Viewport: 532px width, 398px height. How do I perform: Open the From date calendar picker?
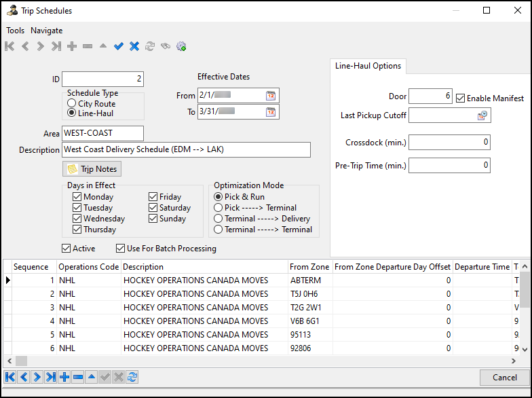pyautogui.click(x=271, y=96)
